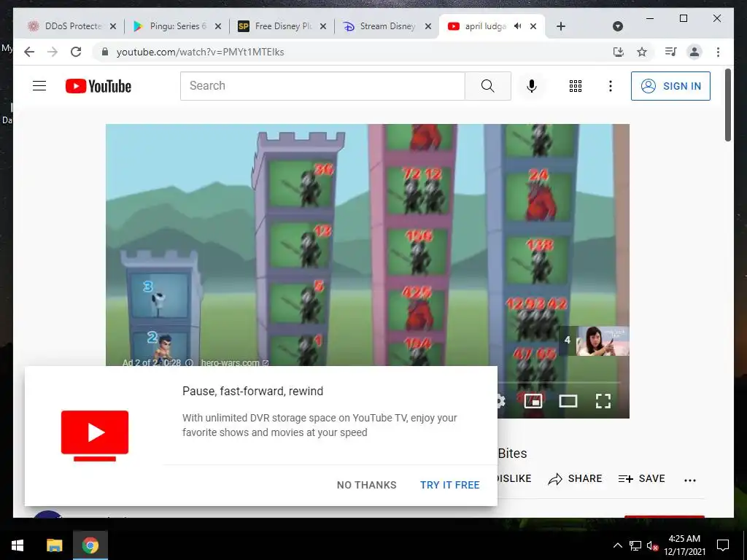Open the notification action center

click(x=723, y=545)
